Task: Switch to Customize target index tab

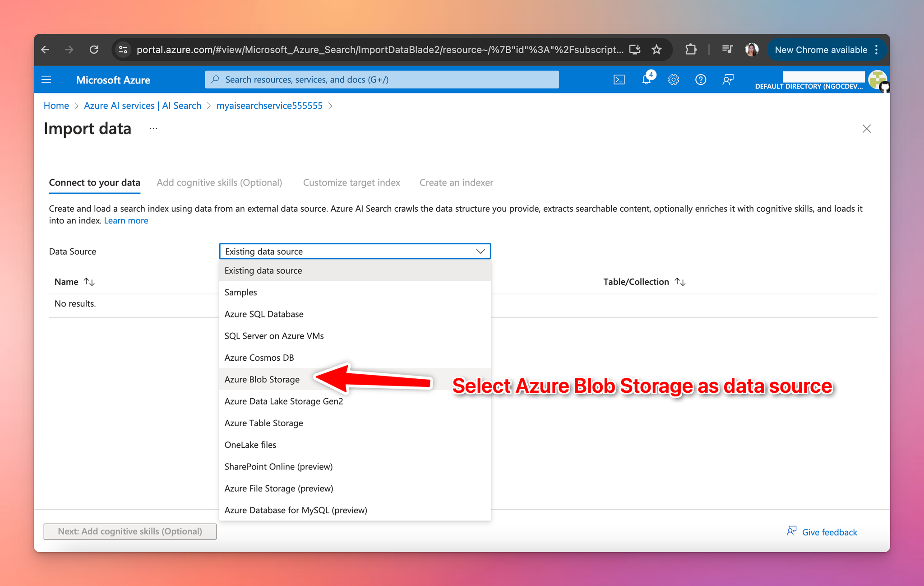Action: (351, 182)
